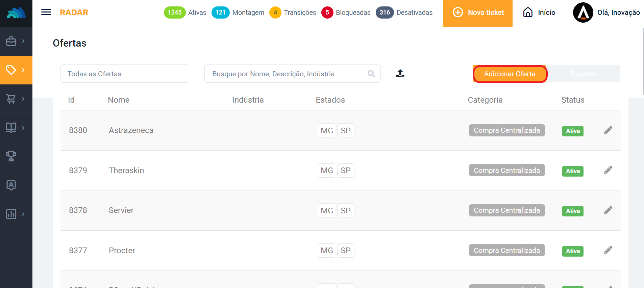
Task: Click the upload offers icon
Action: (x=400, y=74)
